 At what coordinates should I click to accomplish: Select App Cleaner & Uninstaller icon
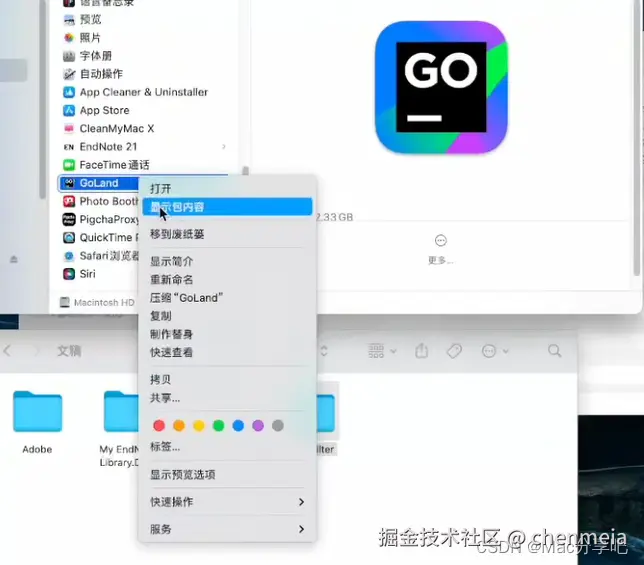(69, 92)
